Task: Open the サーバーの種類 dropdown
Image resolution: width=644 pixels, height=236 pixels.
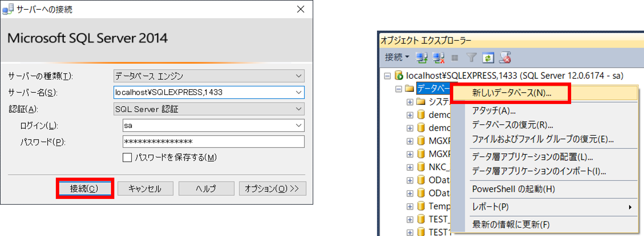Action: [x=299, y=76]
